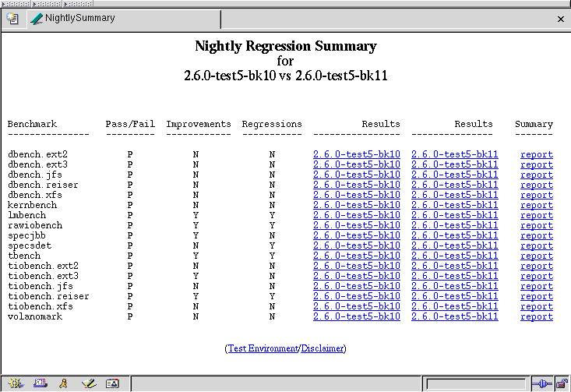
Task: Expand the first collapsed toolbar grippy
Action: (x=16, y=4)
